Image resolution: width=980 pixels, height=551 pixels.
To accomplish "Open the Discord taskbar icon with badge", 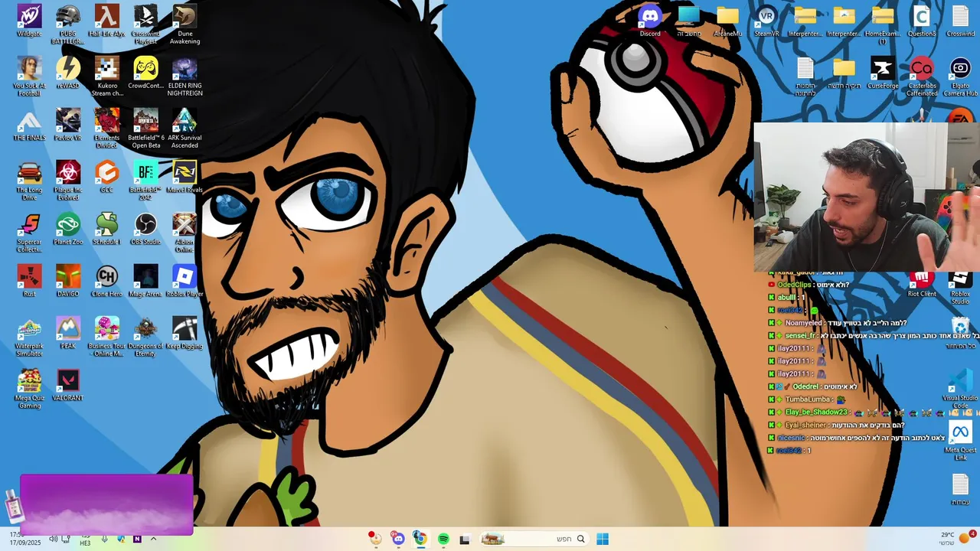I will 397,539.
